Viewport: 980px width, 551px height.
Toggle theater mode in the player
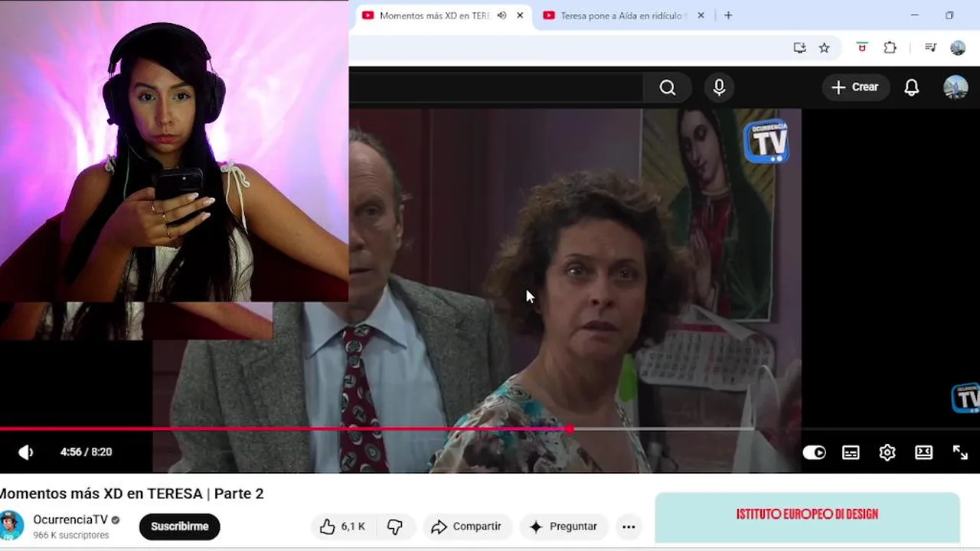[924, 452]
